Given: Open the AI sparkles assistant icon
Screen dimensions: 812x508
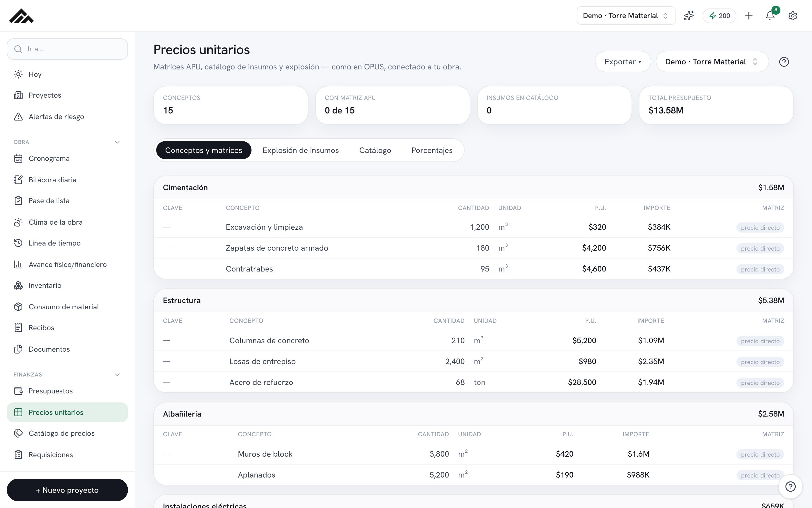Looking at the screenshot, I should tap(689, 16).
